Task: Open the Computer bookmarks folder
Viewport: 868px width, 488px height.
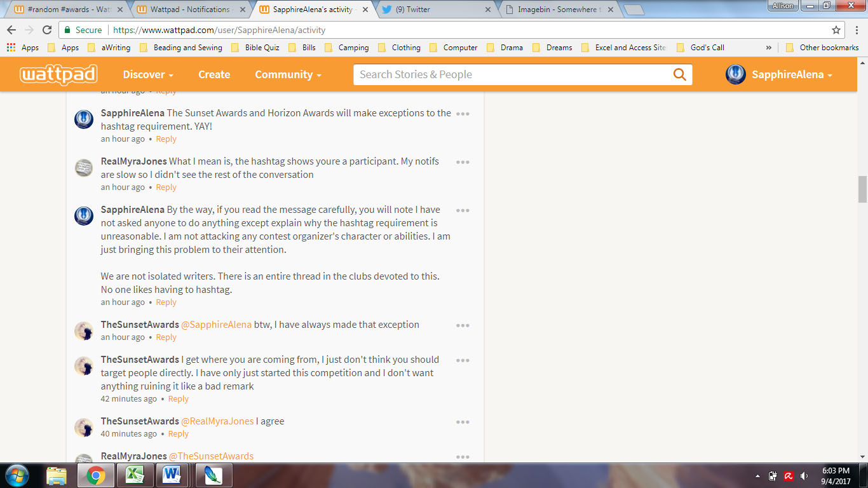Action: click(454, 48)
